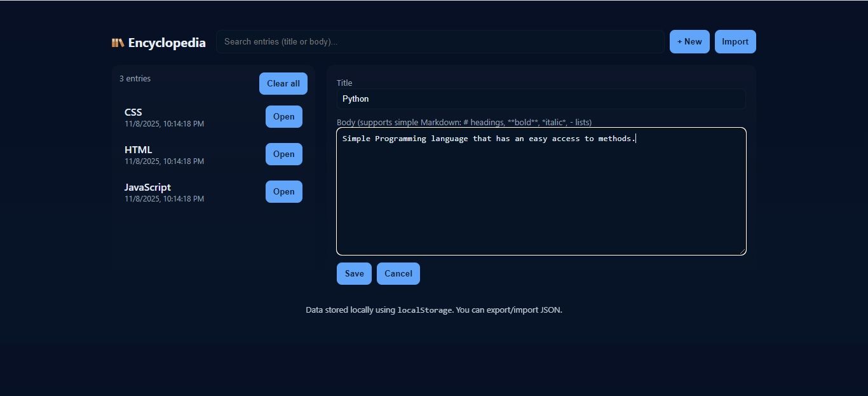Cancel editing the entry
Image resolution: width=868 pixels, height=396 pixels.
tap(398, 274)
